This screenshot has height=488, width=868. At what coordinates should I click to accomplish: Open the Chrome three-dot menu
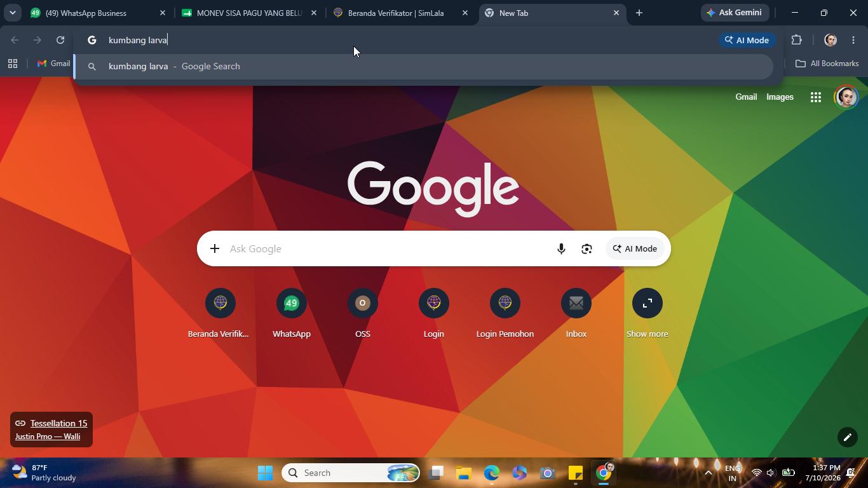(x=853, y=40)
